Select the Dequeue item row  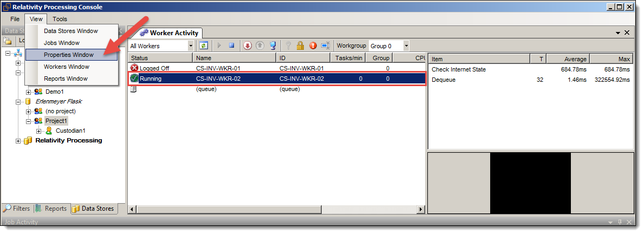[531, 80]
